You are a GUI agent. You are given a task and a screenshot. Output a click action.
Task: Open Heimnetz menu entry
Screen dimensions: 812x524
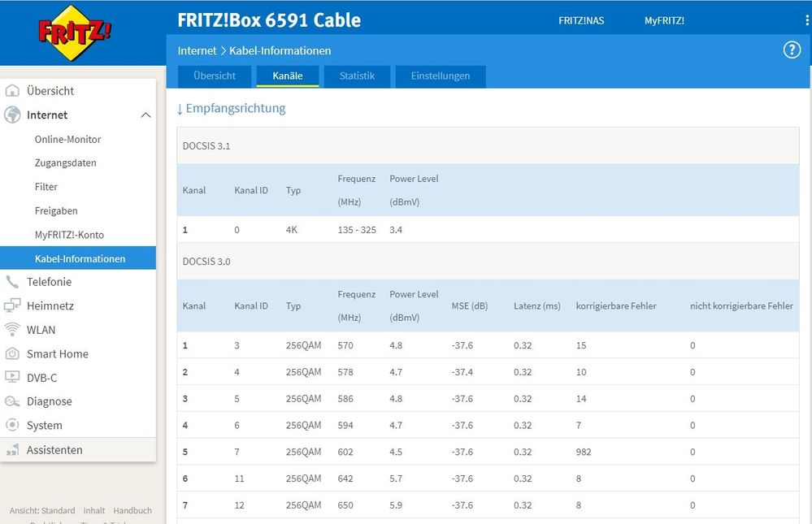click(50, 305)
